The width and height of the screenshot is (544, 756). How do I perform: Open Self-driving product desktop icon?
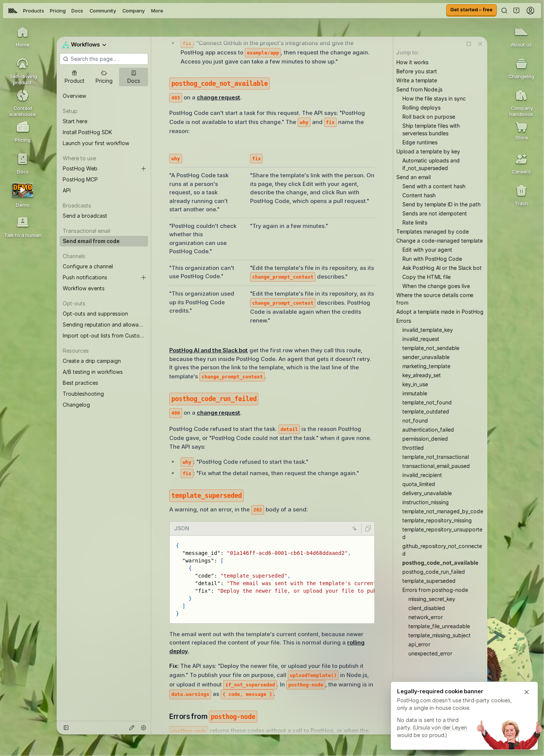[x=22, y=71]
